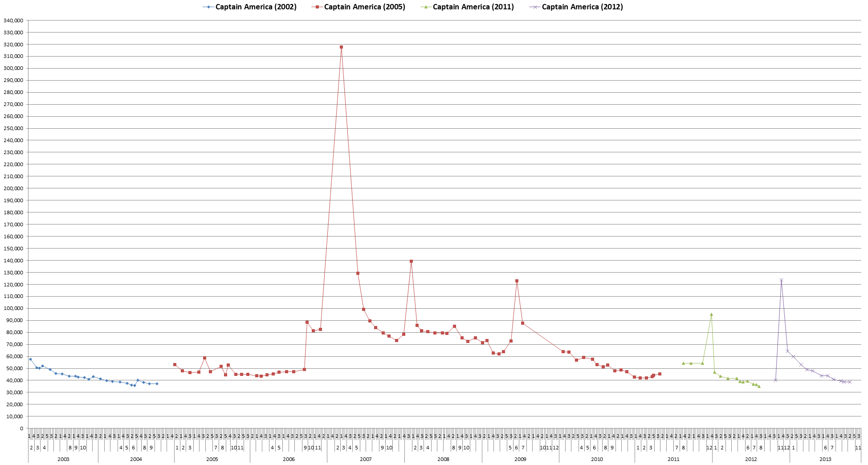Click the 40,000 y-axis label
868x465 pixels.
pos(15,380)
